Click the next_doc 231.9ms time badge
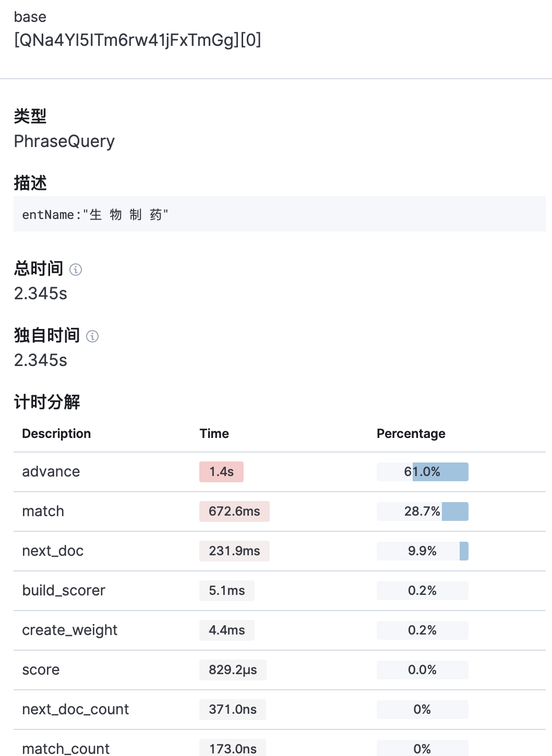Screen dimensions: 552x756 234,551
